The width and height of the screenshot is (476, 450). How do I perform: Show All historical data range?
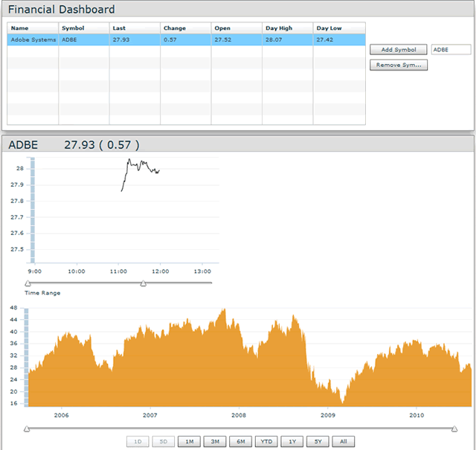pos(344,442)
